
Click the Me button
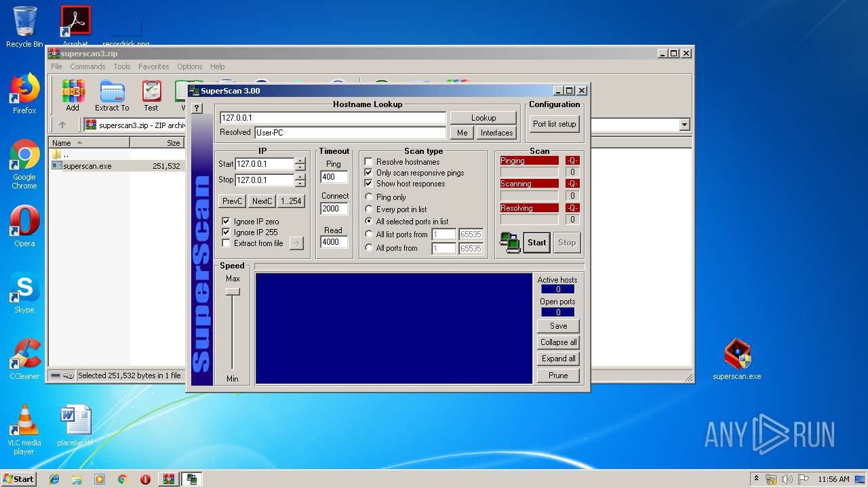coord(462,133)
